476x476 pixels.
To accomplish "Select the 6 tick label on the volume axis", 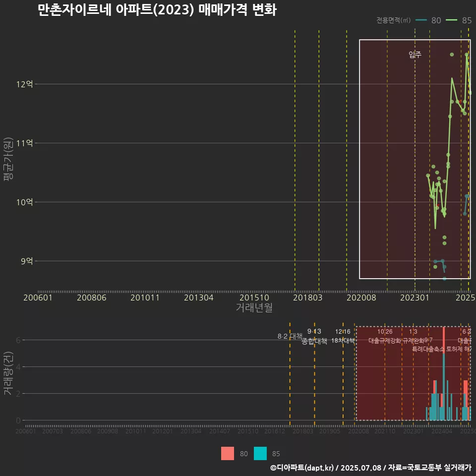I will click(x=18, y=340).
